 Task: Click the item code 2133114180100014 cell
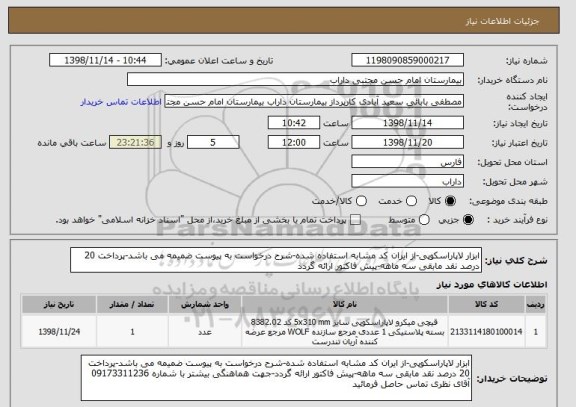[486, 332]
